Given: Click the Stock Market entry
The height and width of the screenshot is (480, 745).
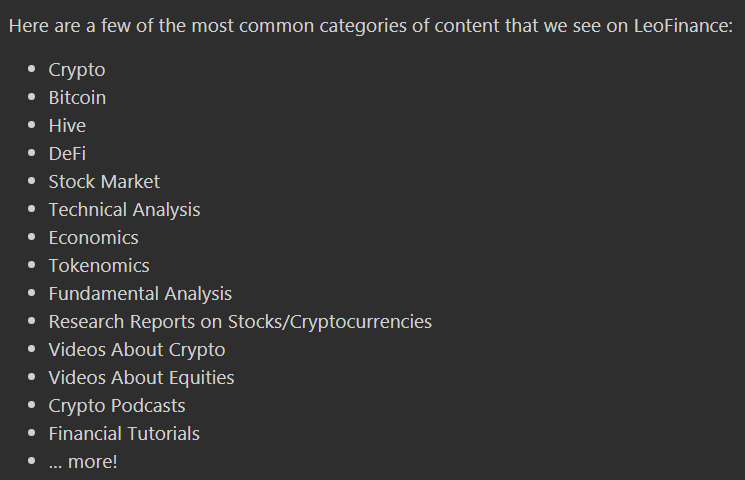Looking at the screenshot, I should [x=104, y=182].
